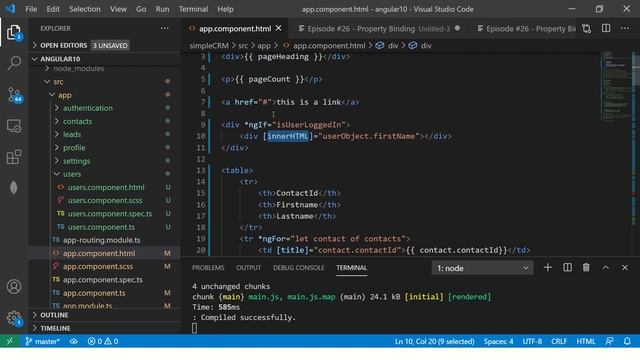The width and height of the screenshot is (640, 360).
Task: Open editor more actions ellipsis
Action: coord(625,28)
